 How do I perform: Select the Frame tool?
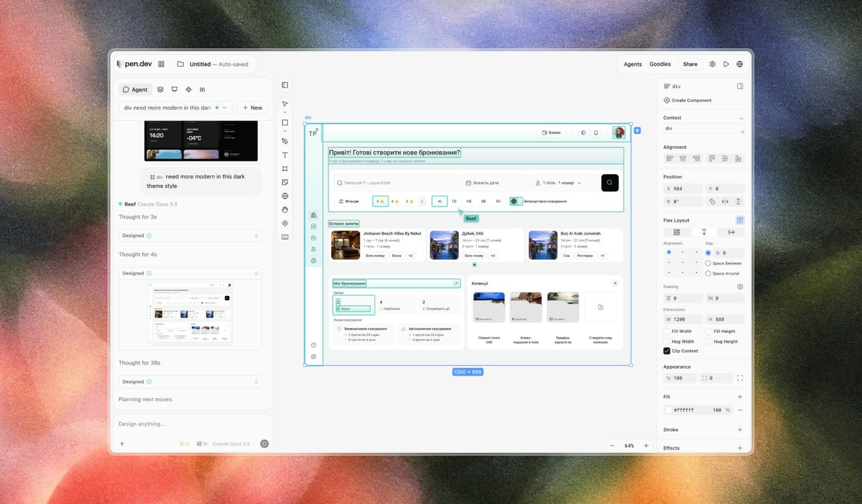click(285, 169)
